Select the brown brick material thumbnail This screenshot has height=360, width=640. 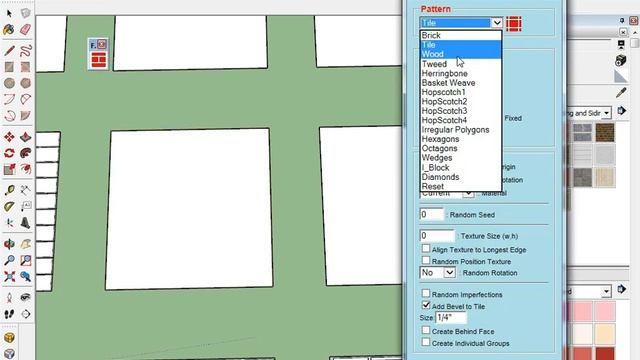click(604, 133)
